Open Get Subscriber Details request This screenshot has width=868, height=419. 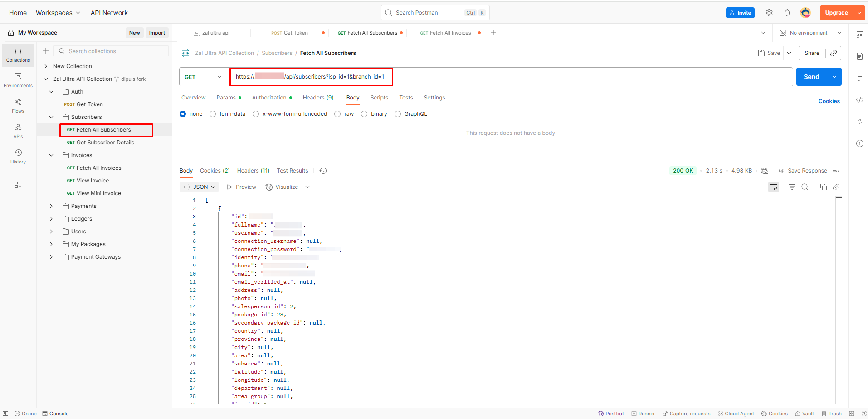click(105, 143)
